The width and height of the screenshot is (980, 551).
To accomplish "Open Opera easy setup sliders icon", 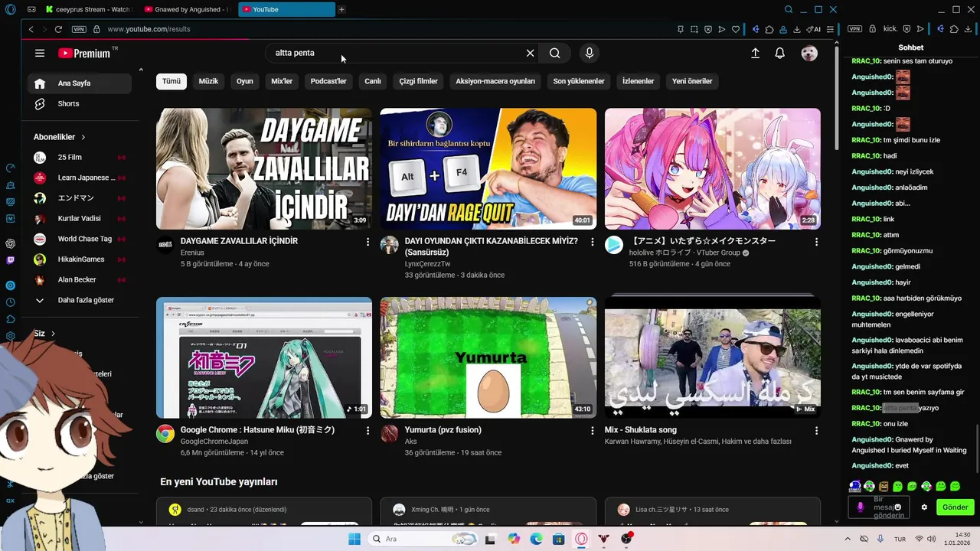I will click(x=830, y=29).
